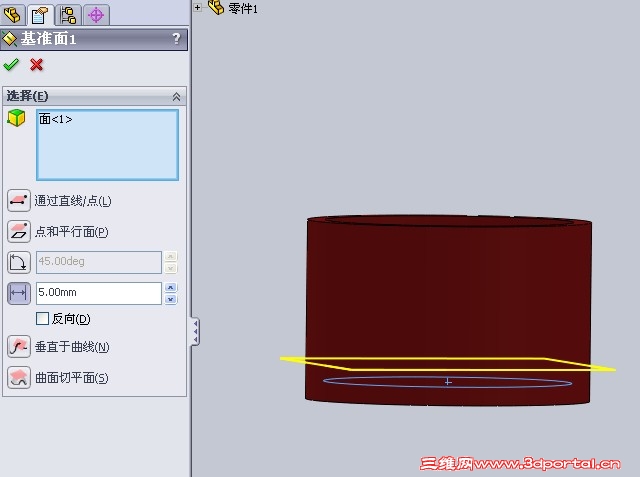Image resolution: width=640 pixels, height=477 pixels.
Task: Open the FeatureManager design tree tab
Action: [x=12, y=15]
